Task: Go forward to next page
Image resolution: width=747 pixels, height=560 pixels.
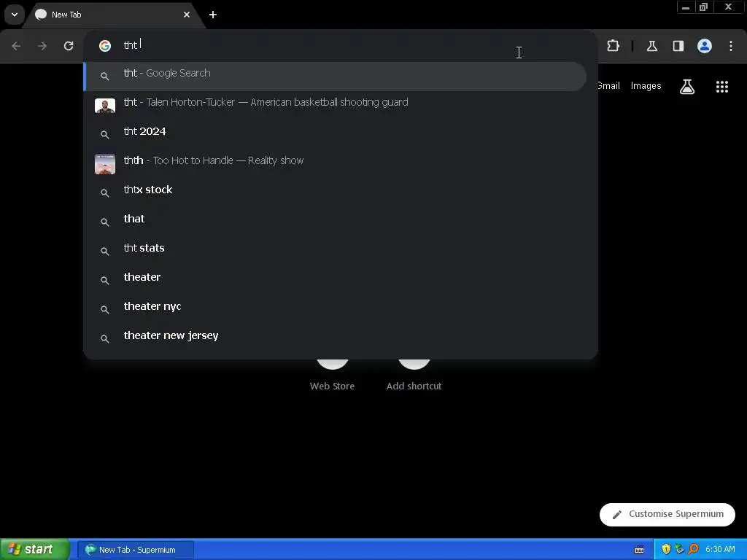Action: tap(42, 46)
